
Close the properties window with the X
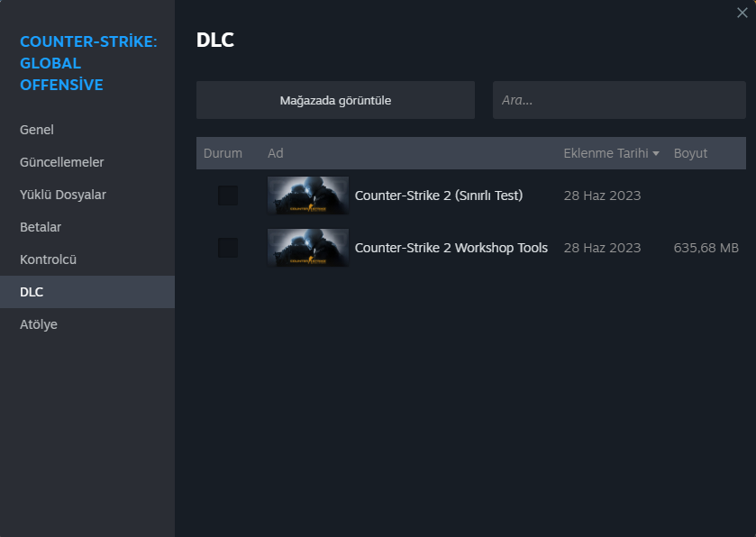pos(742,13)
